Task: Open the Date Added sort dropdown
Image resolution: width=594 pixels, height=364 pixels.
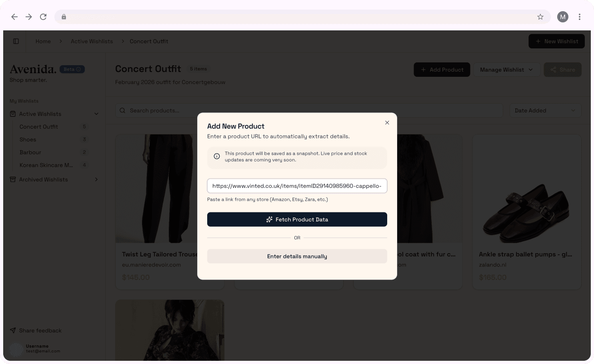Action: 545,110
